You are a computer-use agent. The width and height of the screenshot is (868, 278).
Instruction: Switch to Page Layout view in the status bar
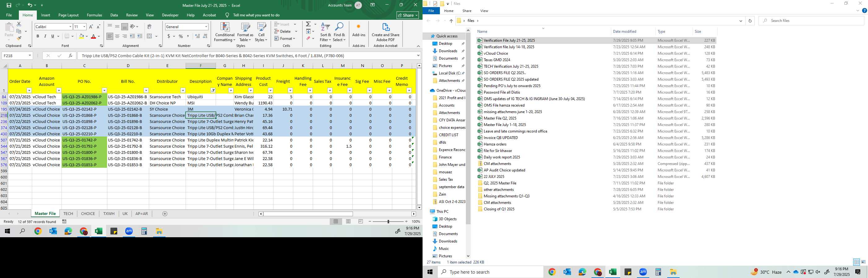coord(348,221)
